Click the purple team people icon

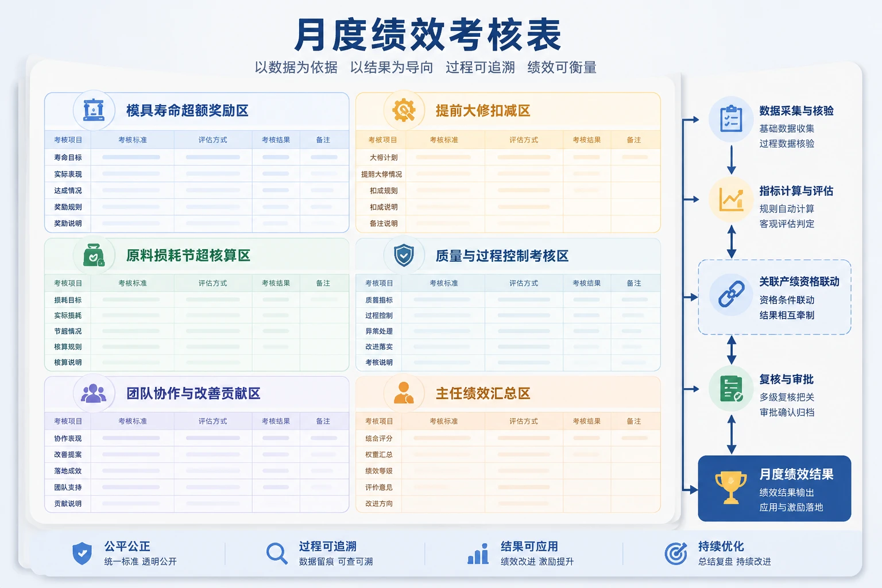pyautogui.click(x=94, y=393)
